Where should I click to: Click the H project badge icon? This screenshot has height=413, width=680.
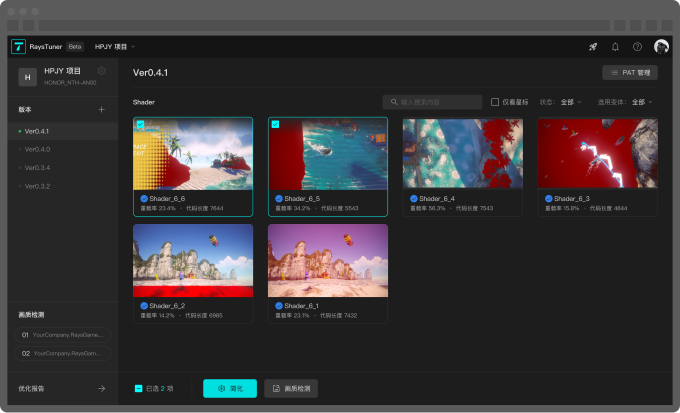coord(27,77)
